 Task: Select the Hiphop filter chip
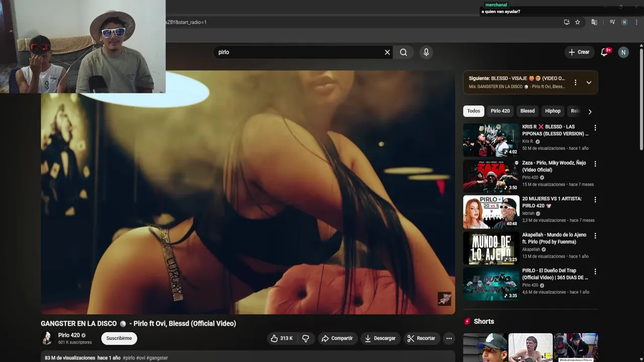552,111
